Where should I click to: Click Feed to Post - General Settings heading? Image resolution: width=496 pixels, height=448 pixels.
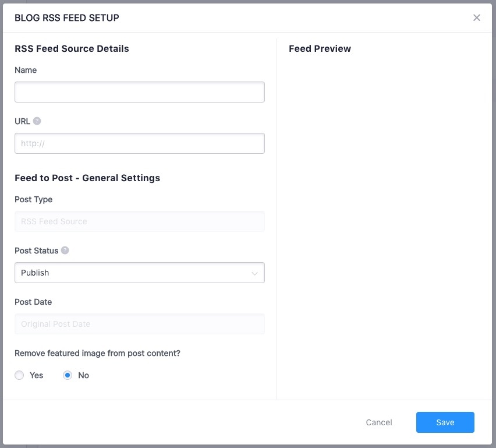click(x=87, y=178)
